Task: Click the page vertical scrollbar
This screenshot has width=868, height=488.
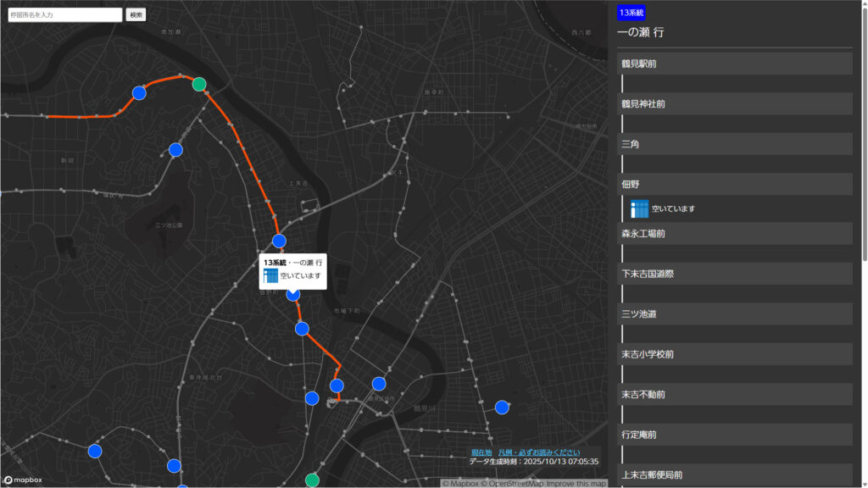Action: click(864, 127)
